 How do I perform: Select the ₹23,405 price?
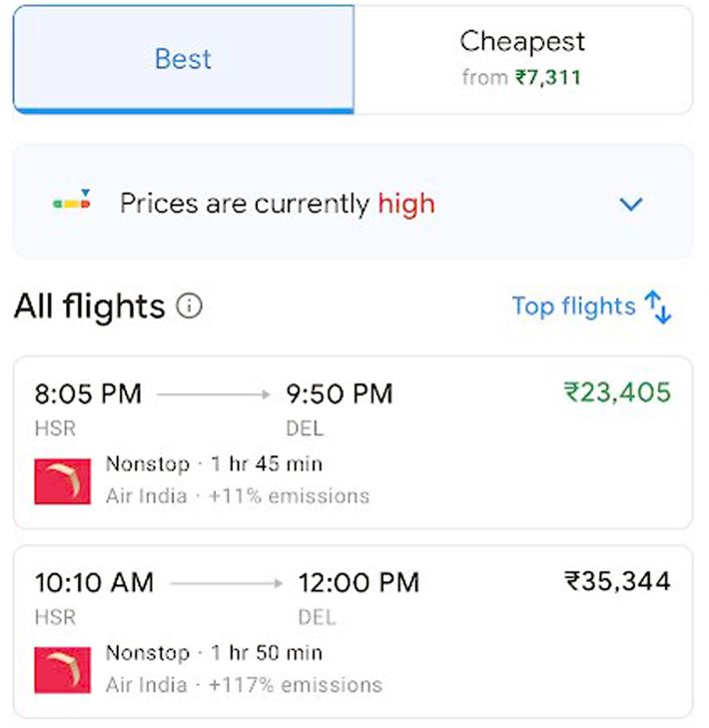tap(617, 392)
